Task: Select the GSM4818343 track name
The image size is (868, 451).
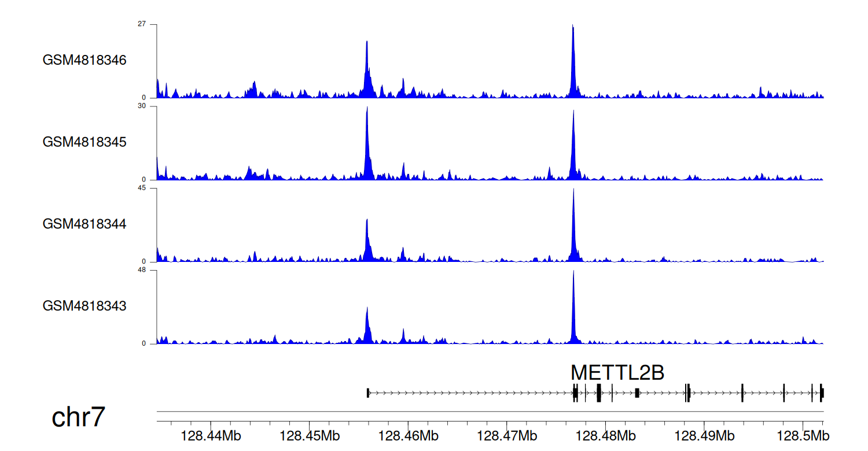Action: [84, 306]
